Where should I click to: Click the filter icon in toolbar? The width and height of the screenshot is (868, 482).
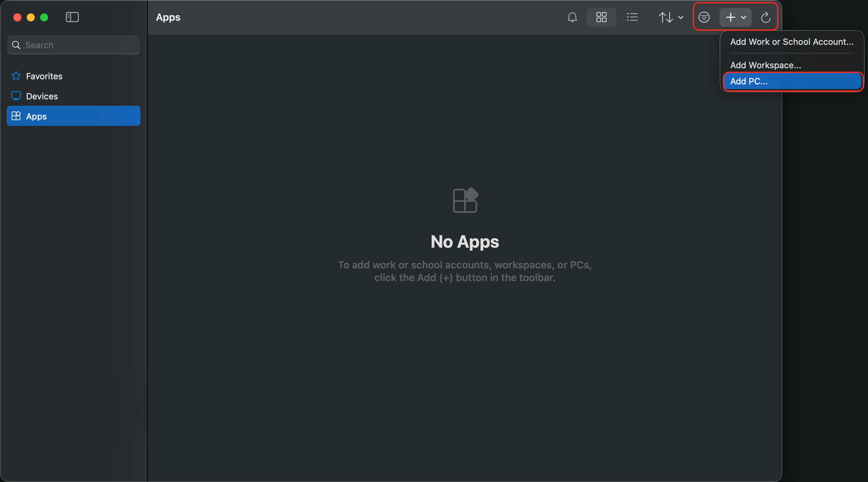click(703, 17)
